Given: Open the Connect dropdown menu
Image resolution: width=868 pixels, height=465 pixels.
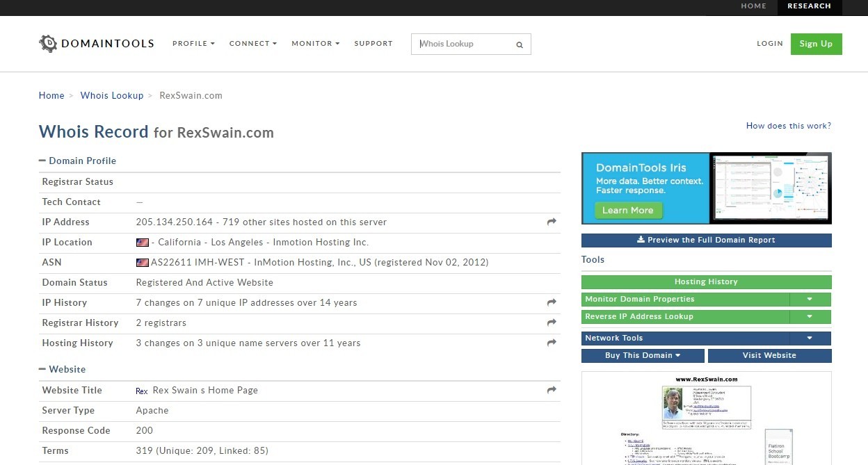Looking at the screenshot, I should [253, 43].
